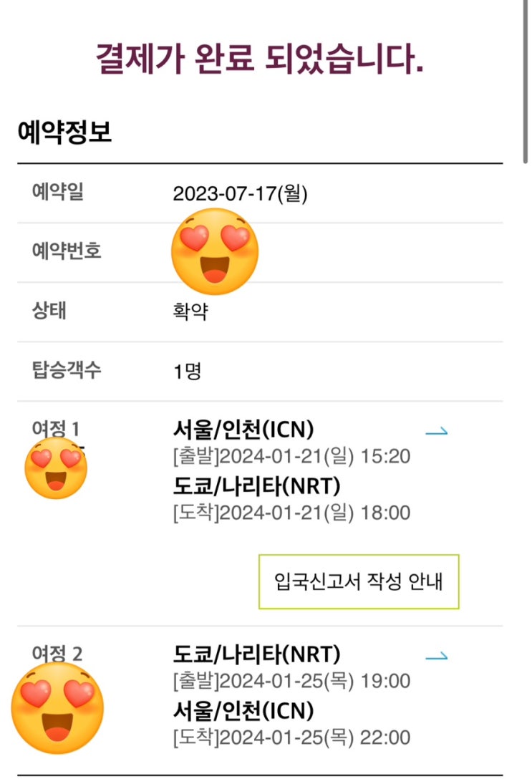Click the 22:00 arrival time line

tap(292, 737)
